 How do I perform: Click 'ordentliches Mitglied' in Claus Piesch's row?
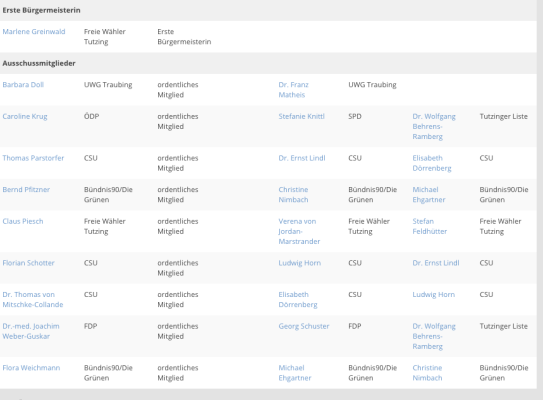pos(178,226)
